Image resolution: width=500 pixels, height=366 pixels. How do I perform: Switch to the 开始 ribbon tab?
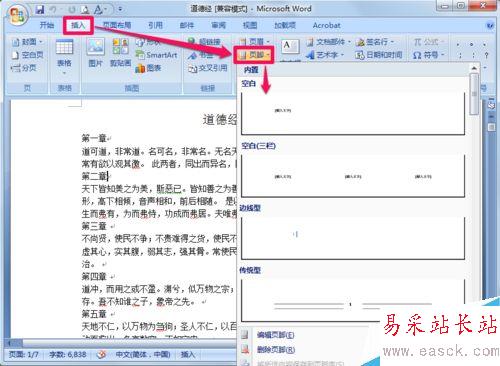click(47, 25)
